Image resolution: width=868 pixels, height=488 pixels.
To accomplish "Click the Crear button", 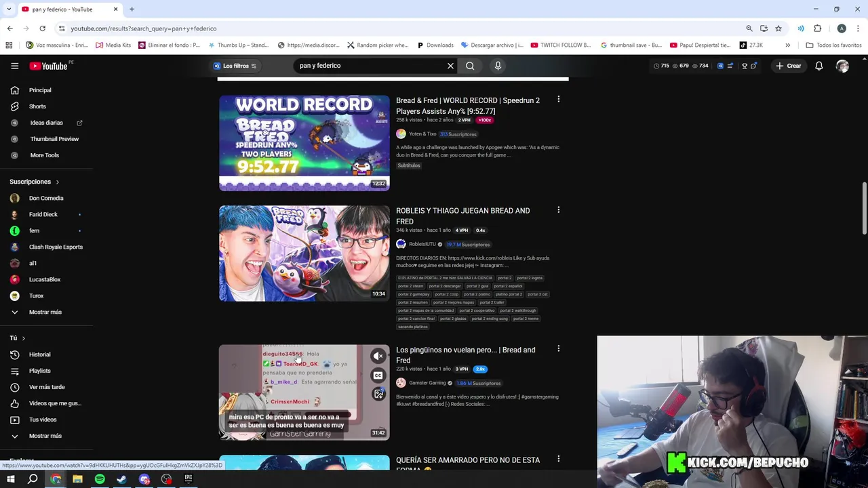I will click(x=789, y=66).
